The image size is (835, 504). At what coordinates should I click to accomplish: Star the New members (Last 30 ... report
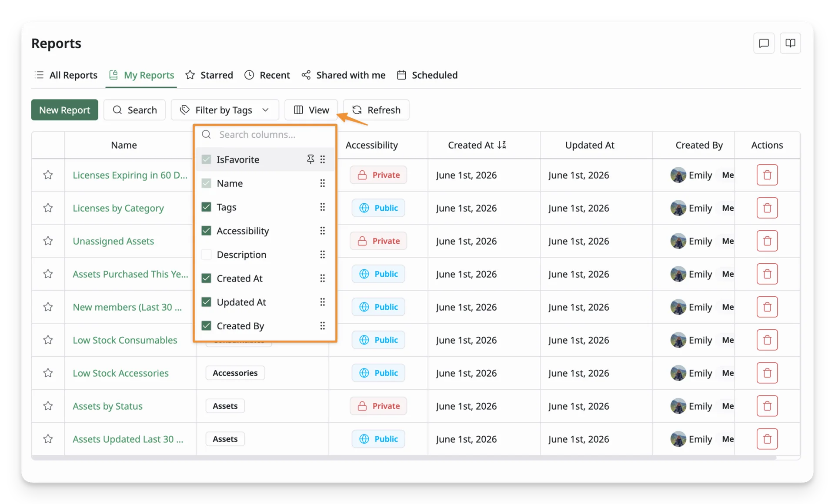click(x=48, y=307)
